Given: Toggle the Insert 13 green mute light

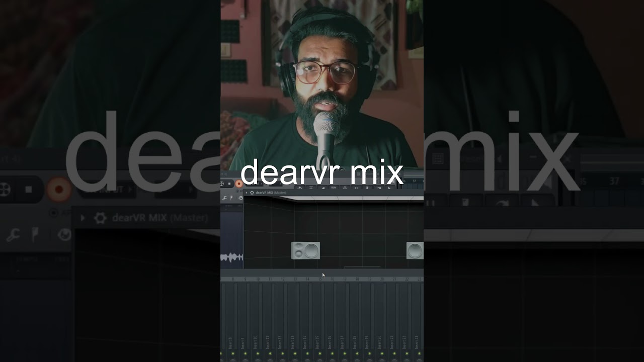Looking at the screenshot, I should point(294,354).
